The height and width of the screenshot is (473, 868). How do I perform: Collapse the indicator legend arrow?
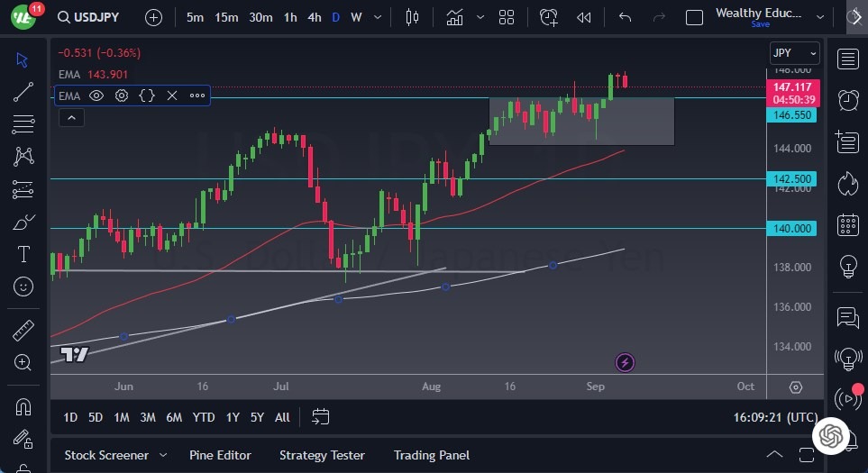71,117
